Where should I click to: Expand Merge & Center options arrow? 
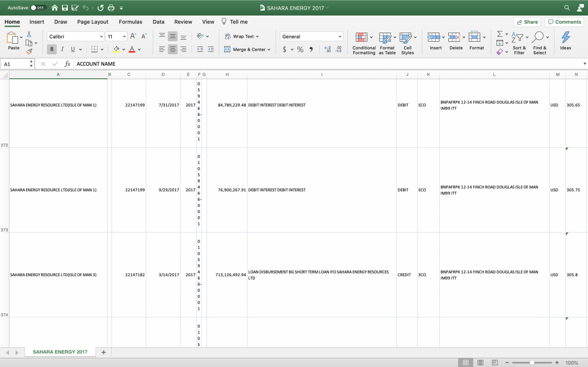click(269, 49)
